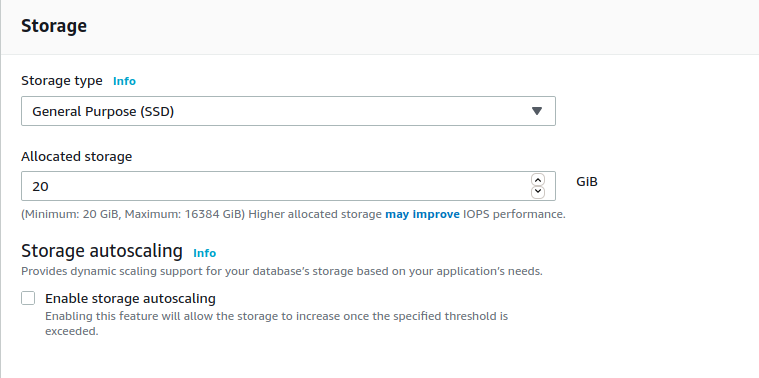Select the General Purpose (SSD) text
Viewport: 759px width, 378px height.
pyautogui.click(x=103, y=111)
